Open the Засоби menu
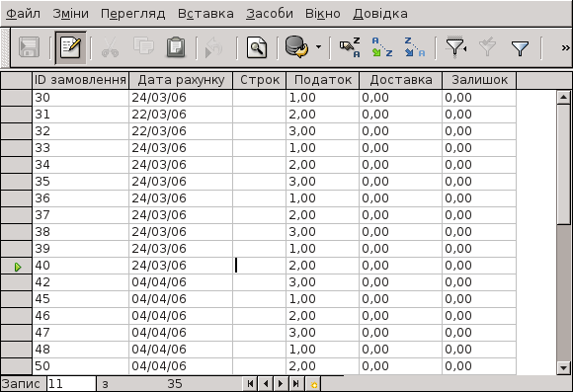The image size is (573, 392). point(270,14)
